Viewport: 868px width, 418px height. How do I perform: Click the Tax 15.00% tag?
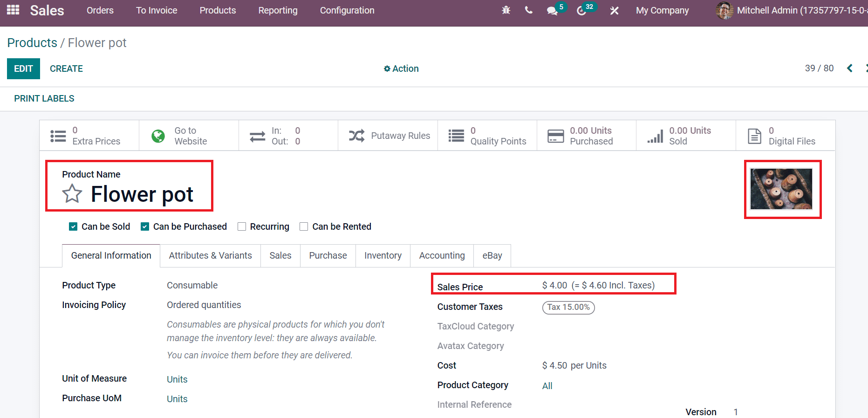pyautogui.click(x=568, y=307)
